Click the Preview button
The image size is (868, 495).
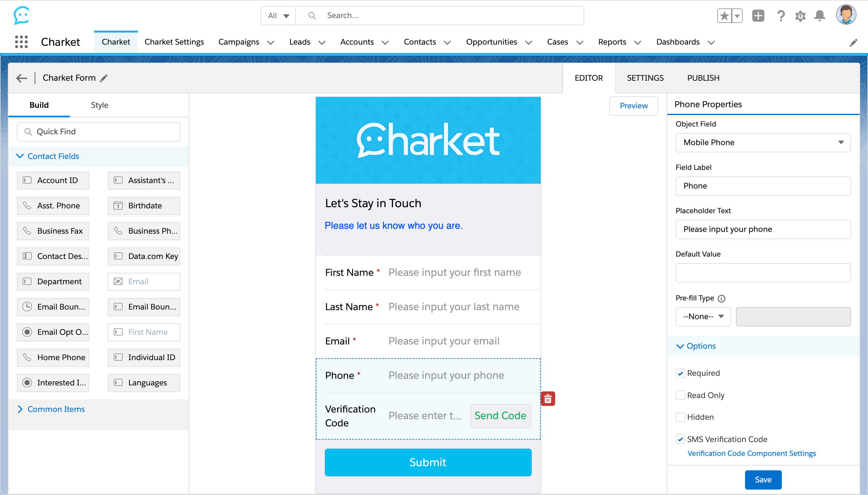[634, 106]
